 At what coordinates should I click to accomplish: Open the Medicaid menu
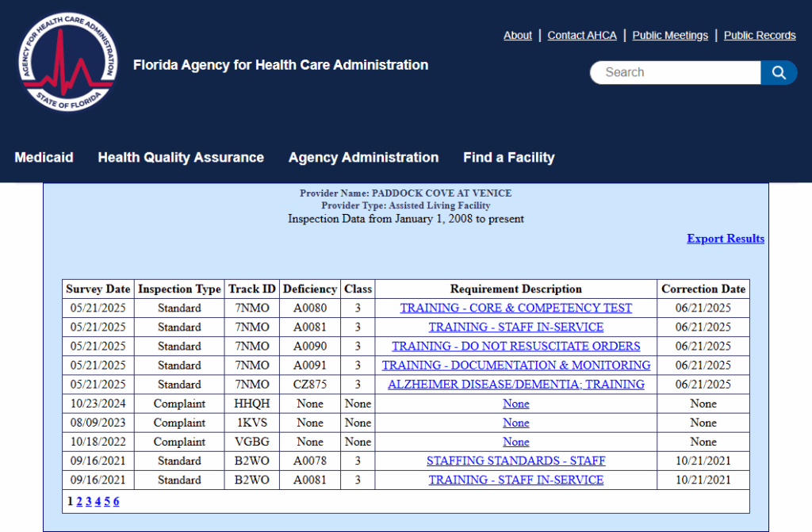(44, 158)
